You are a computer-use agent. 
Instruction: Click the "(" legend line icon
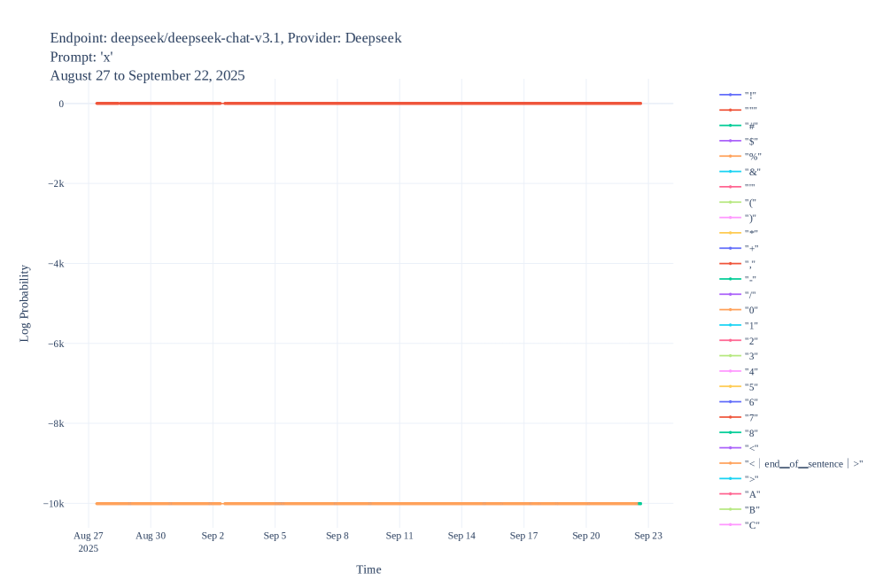click(730, 202)
